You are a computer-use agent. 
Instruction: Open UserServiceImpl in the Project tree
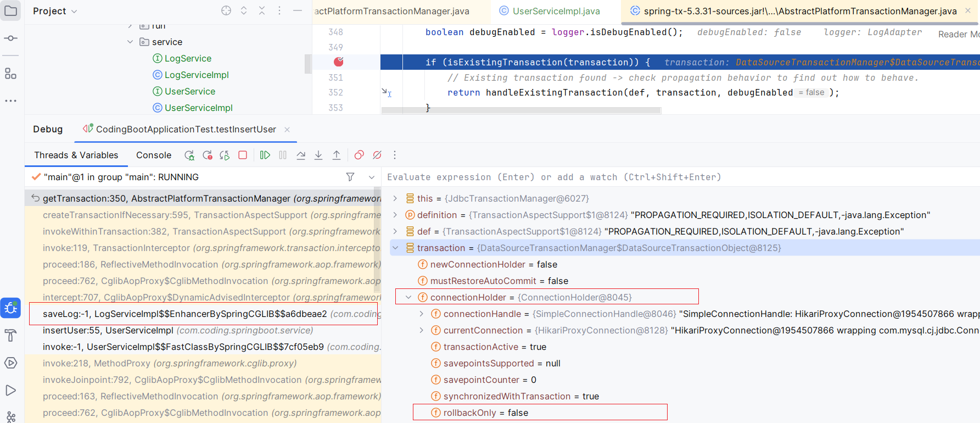tap(199, 108)
